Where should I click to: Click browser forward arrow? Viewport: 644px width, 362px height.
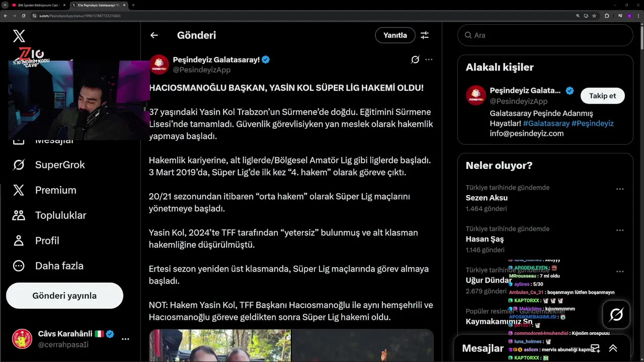(x=15, y=16)
